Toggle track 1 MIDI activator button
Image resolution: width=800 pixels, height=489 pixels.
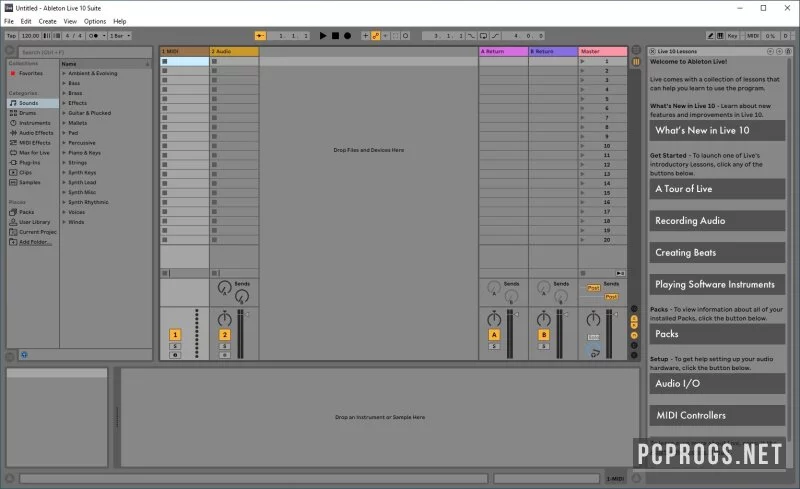(x=175, y=335)
